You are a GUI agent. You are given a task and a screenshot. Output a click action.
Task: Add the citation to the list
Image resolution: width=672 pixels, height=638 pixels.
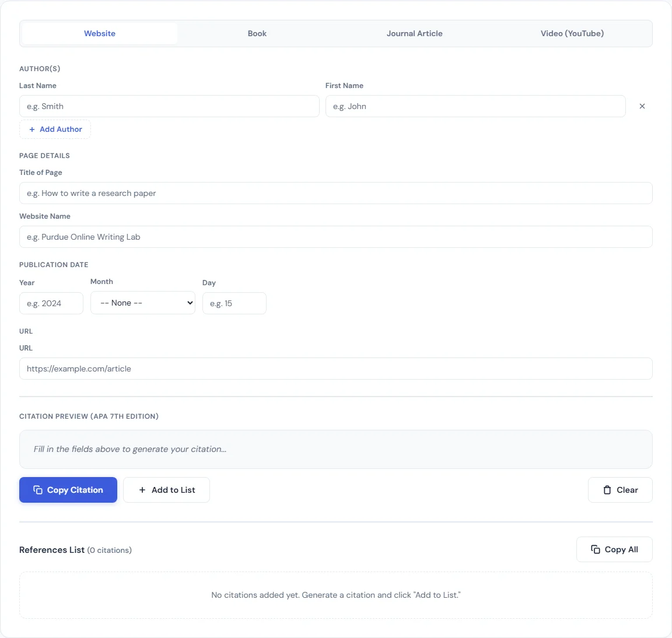tap(166, 490)
